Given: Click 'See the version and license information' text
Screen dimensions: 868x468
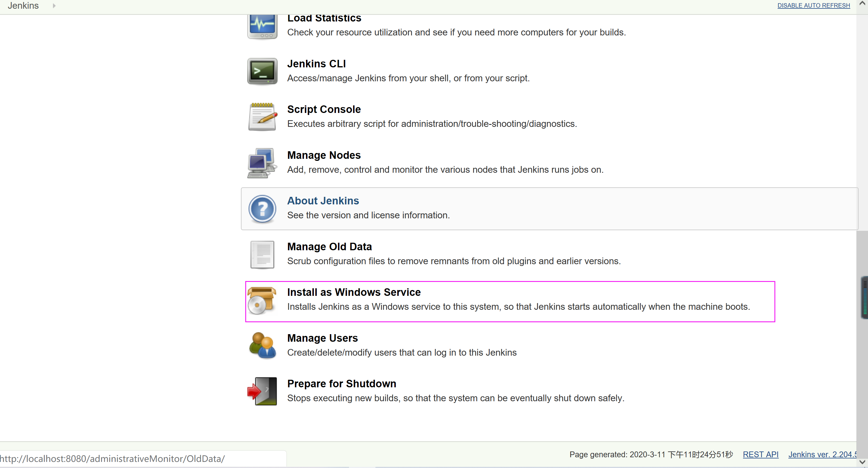Looking at the screenshot, I should click(368, 215).
